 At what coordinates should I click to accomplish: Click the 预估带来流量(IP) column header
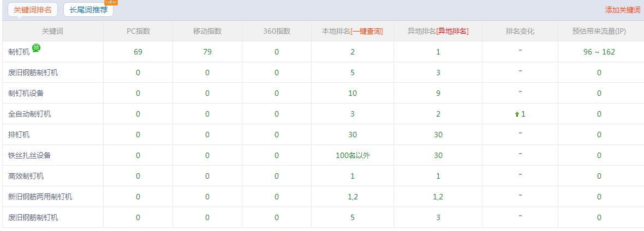[x=599, y=32]
